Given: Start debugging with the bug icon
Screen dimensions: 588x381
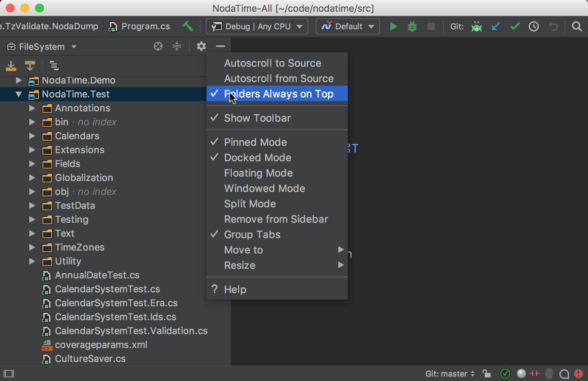Looking at the screenshot, I should click(412, 26).
